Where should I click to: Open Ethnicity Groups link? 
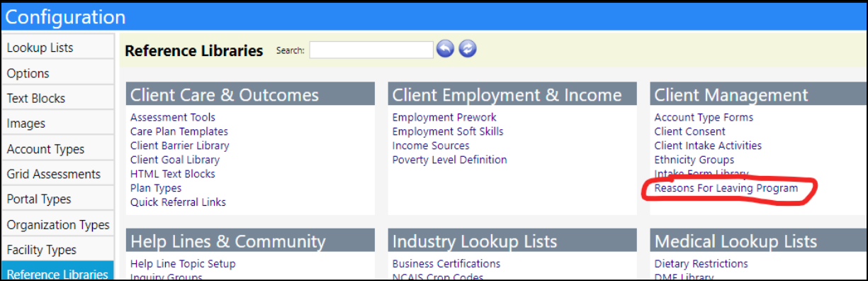[x=694, y=160]
